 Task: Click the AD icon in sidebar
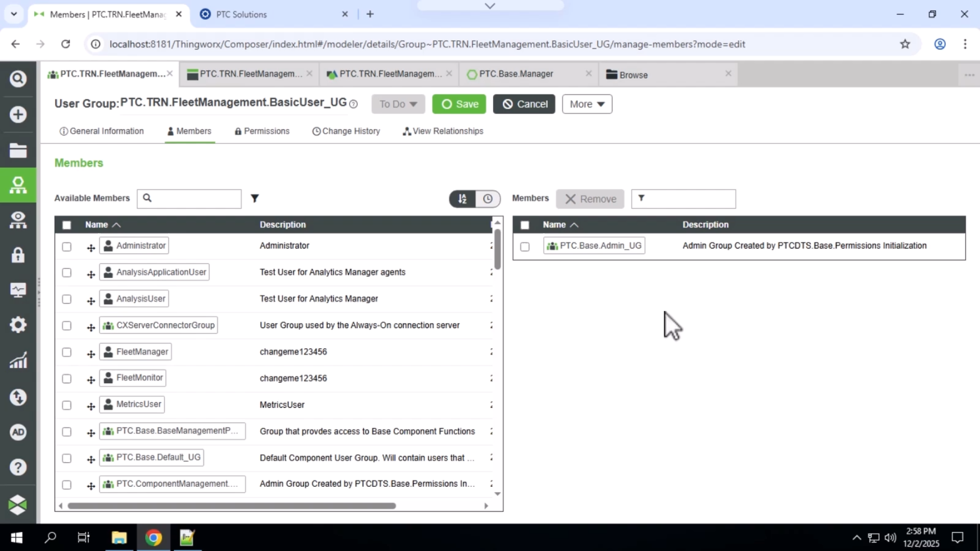click(18, 432)
